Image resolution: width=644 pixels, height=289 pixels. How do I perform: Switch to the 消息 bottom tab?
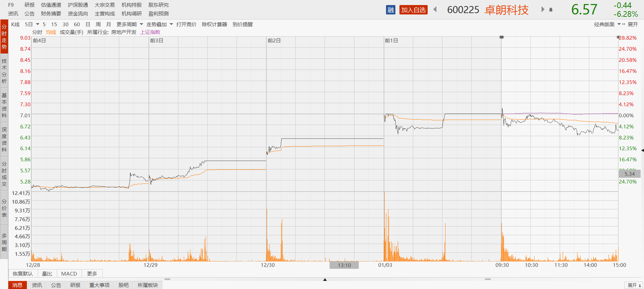coord(17,285)
